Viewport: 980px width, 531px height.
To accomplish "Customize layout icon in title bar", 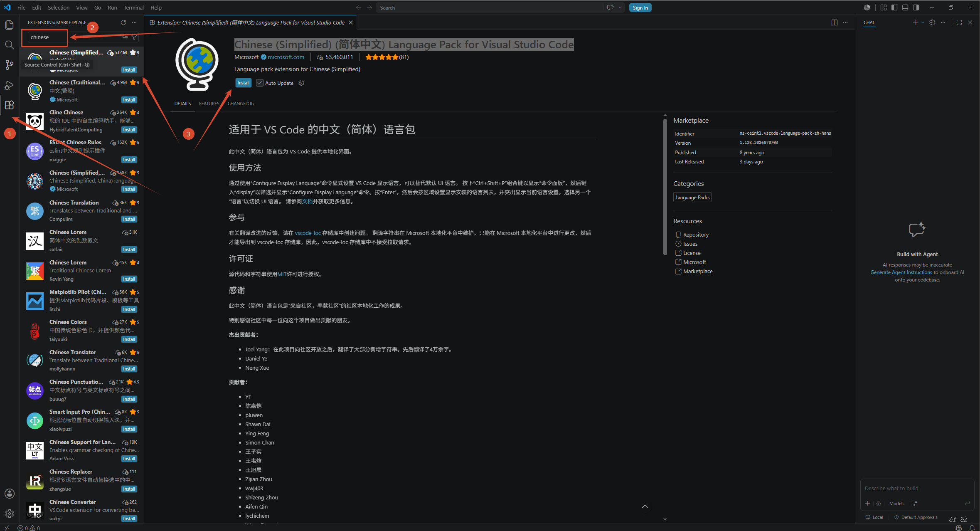I will coord(883,7).
